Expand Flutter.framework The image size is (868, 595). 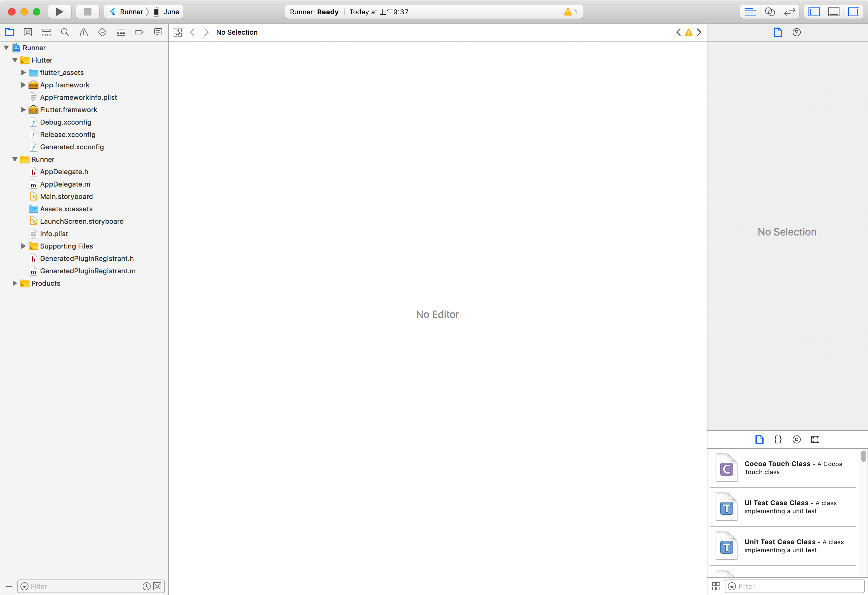[x=24, y=110]
